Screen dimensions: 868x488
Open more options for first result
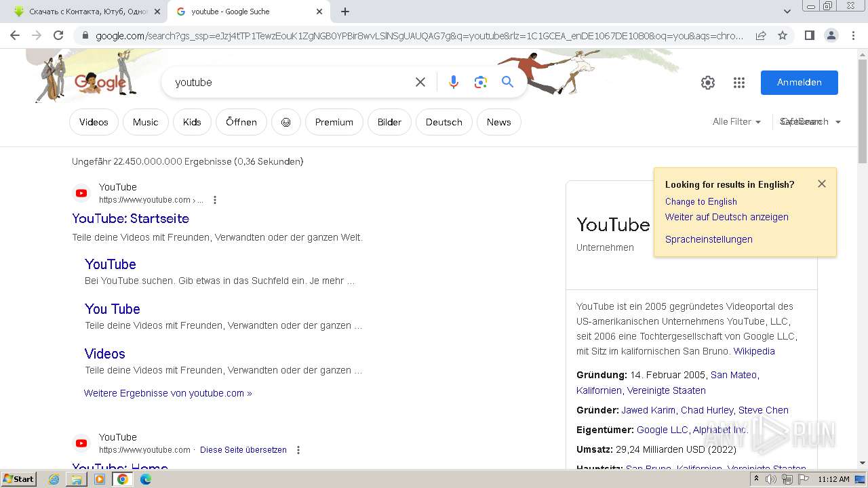point(215,200)
